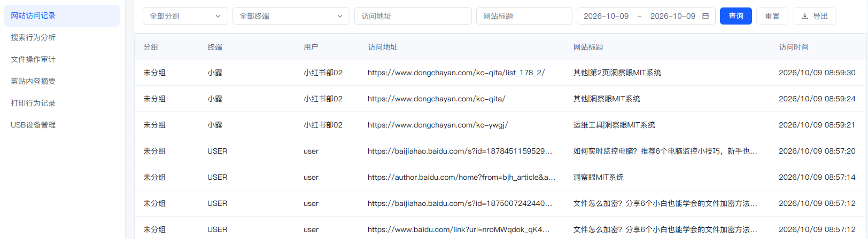Click user cell in the 08:57:14 row
The image size is (868, 239).
coord(311,177)
